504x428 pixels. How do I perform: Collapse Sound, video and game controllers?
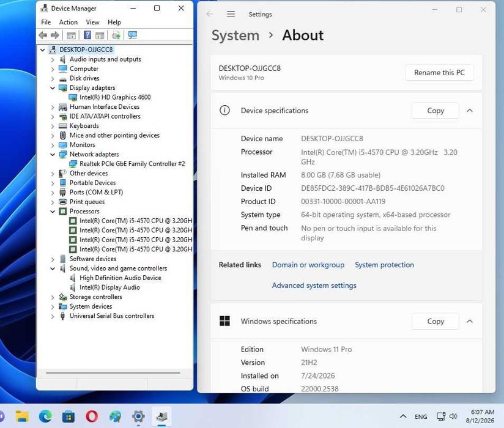[53, 268]
